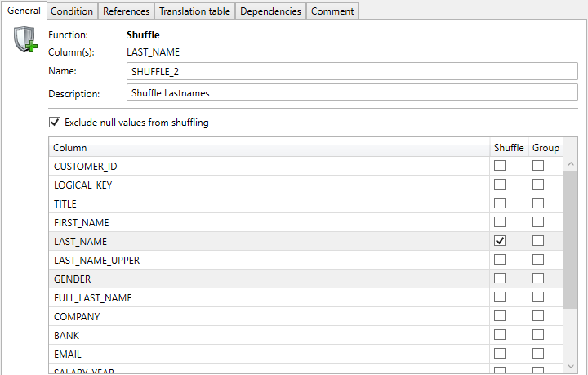Toggle Exclude null values from shuffling
Screen dimensions: 588x375
tap(56, 123)
